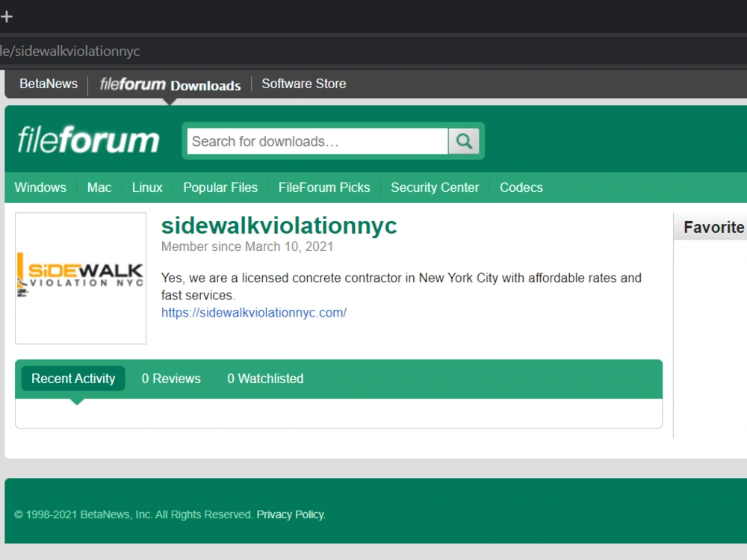Open the Software Store link
The image size is (747, 560).
tap(304, 84)
